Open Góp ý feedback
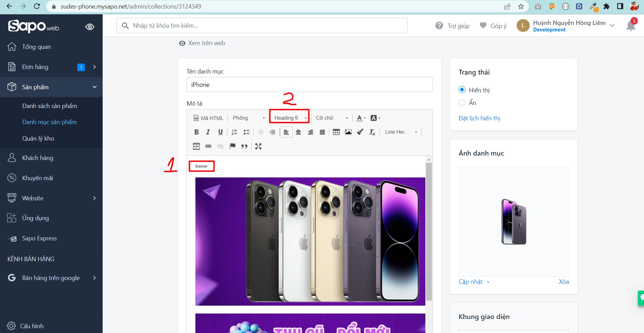This screenshot has width=644, height=333. (x=493, y=26)
